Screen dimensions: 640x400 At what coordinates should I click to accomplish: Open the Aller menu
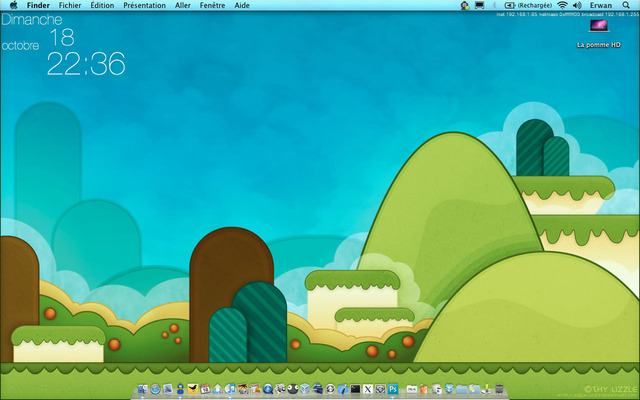[182, 5]
